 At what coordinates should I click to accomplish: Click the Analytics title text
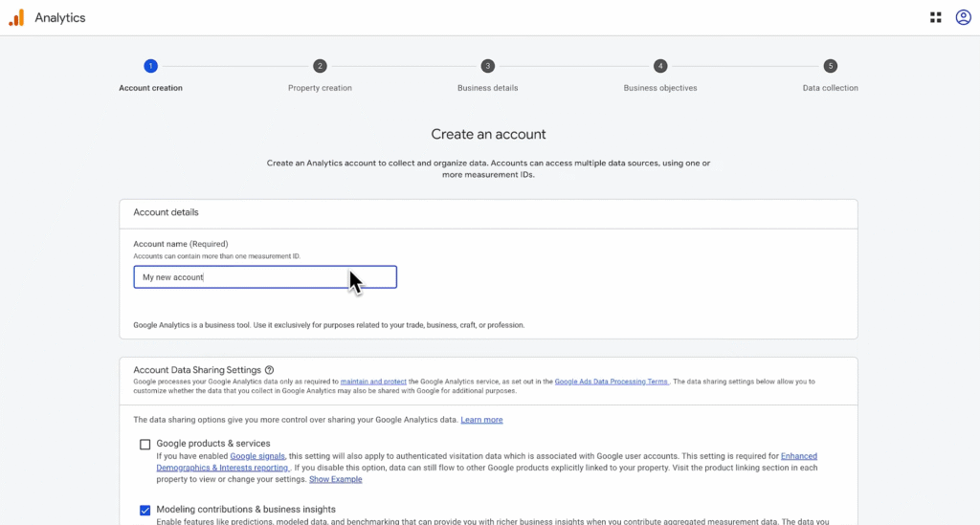(x=60, y=17)
